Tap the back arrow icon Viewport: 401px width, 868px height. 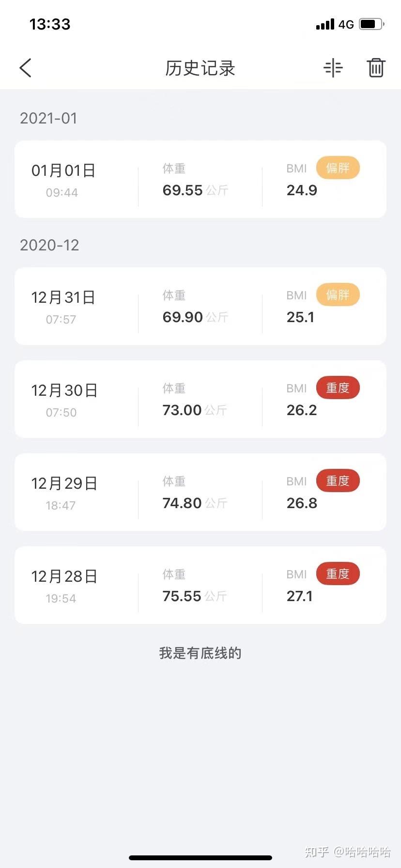tap(26, 68)
